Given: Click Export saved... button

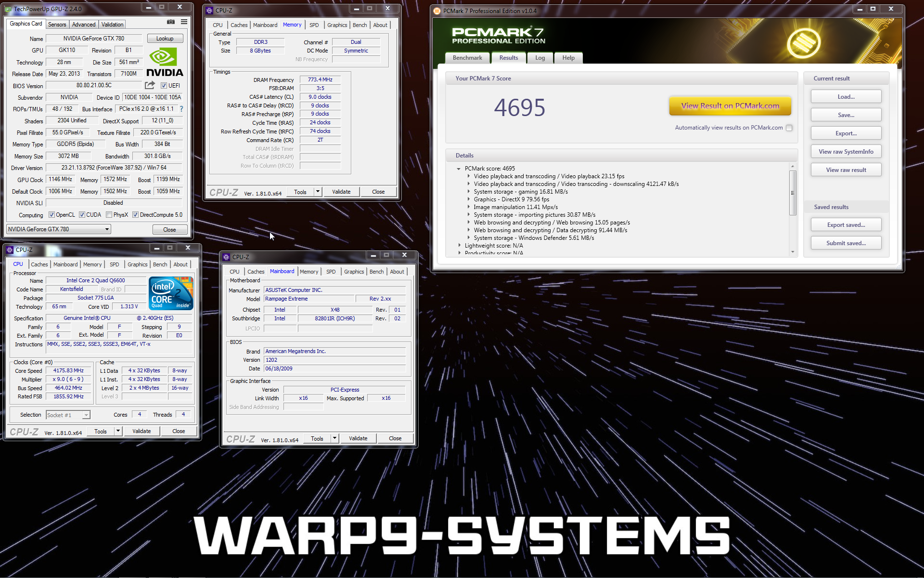Looking at the screenshot, I should tap(846, 225).
